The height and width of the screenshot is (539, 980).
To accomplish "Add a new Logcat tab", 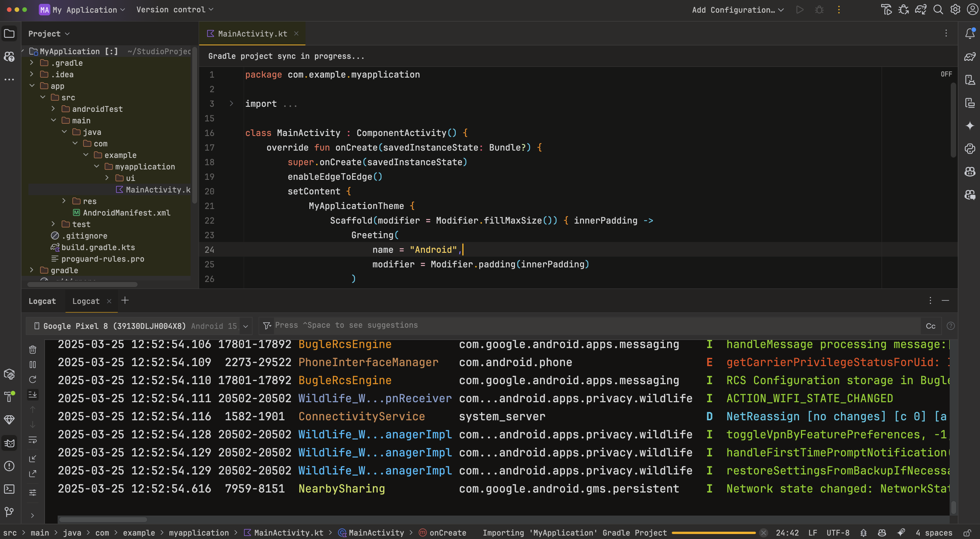I will click(x=125, y=300).
